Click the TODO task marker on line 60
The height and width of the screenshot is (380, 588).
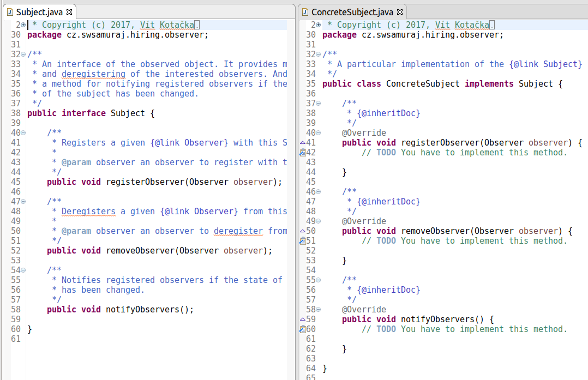click(x=303, y=329)
